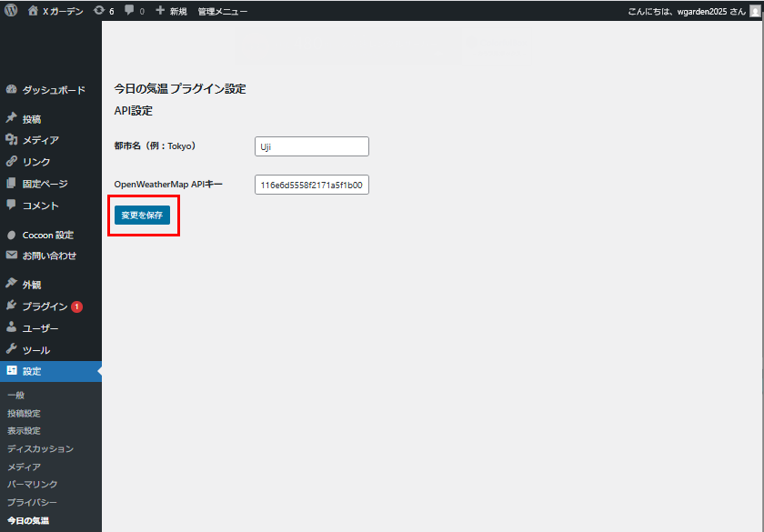Click the 投稿 pushpin icon
This screenshot has height=532, width=764.
12,118
